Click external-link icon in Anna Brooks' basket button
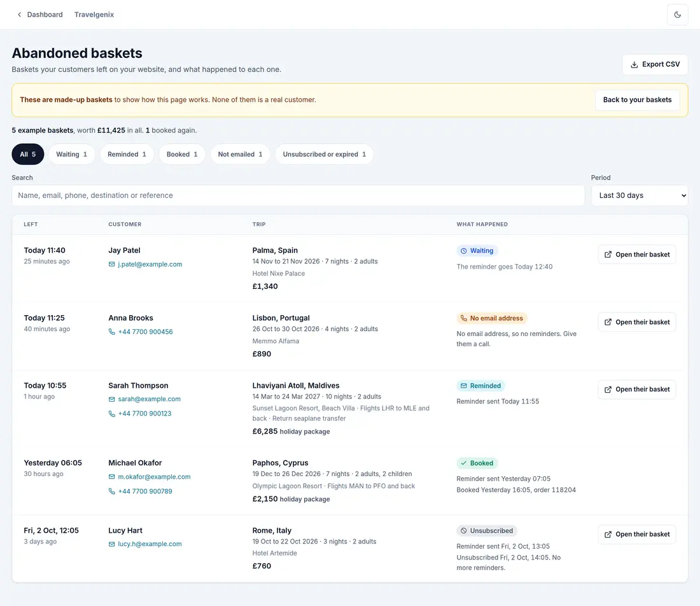Screen dimensions: 700x606 click(608, 323)
